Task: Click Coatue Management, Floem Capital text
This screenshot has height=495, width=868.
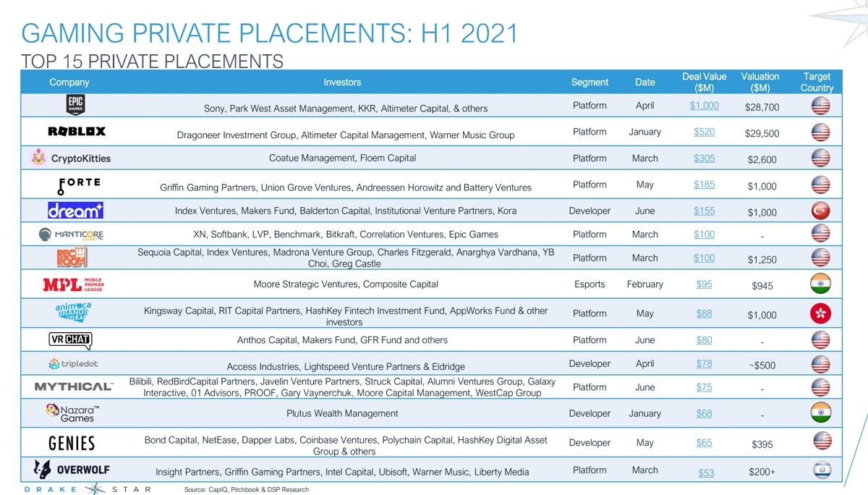Action: (x=342, y=158)
